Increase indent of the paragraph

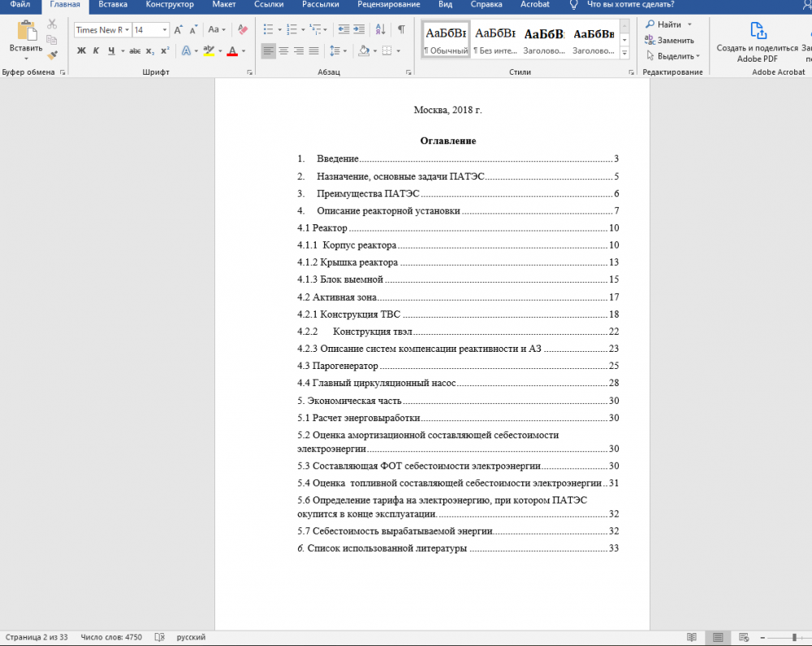[358, 30]
